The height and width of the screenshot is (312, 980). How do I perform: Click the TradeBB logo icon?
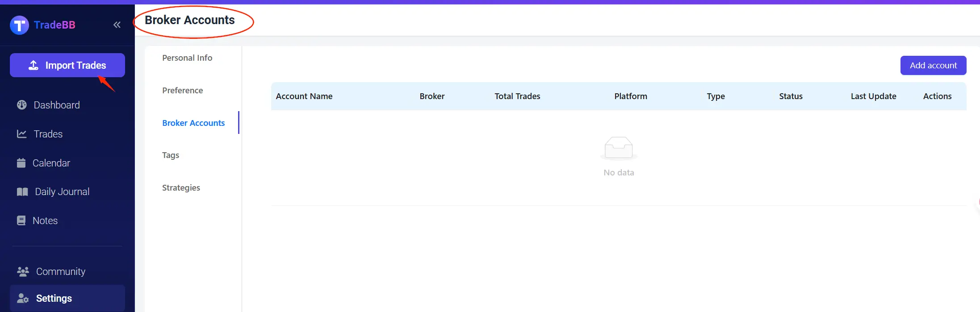pyautogui.click(x=19, y=25)
